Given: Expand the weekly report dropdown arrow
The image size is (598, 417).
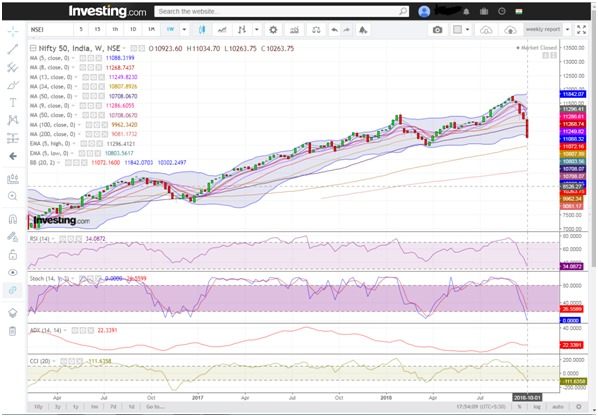Looking at the screenshot, I should (567, 29).
